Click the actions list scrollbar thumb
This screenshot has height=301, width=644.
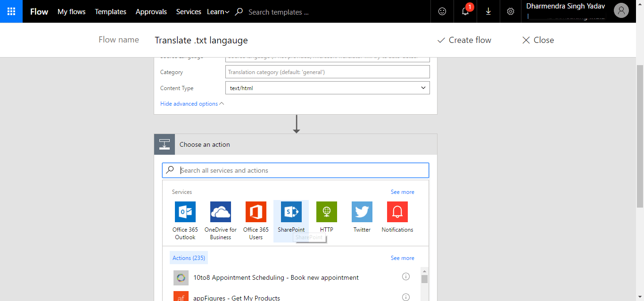(x=424, y=279)
